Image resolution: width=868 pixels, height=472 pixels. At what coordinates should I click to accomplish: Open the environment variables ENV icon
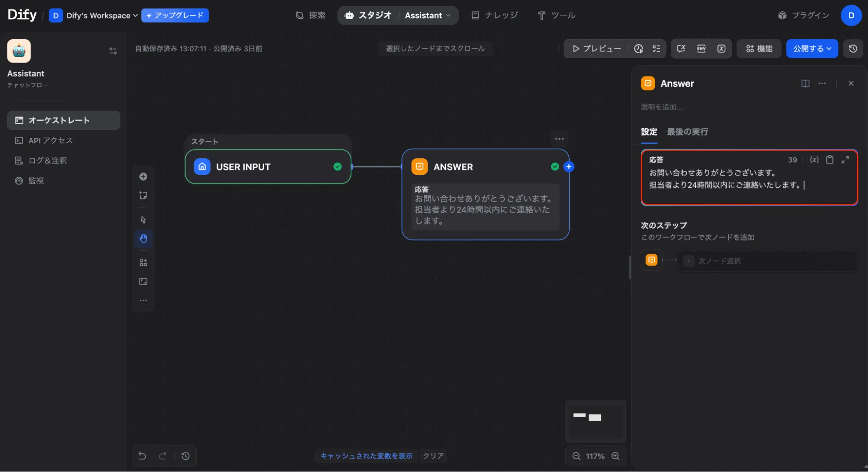[x=701, y=49]
